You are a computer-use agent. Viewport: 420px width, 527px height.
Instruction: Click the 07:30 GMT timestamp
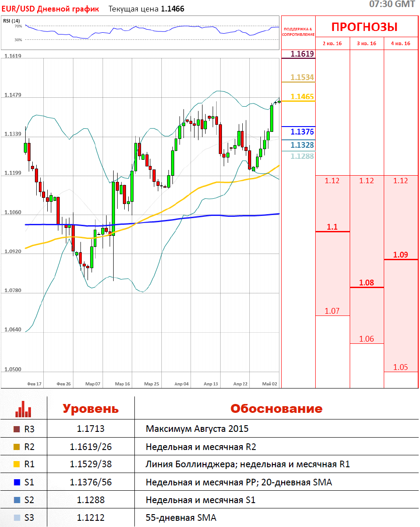point(392,4)
